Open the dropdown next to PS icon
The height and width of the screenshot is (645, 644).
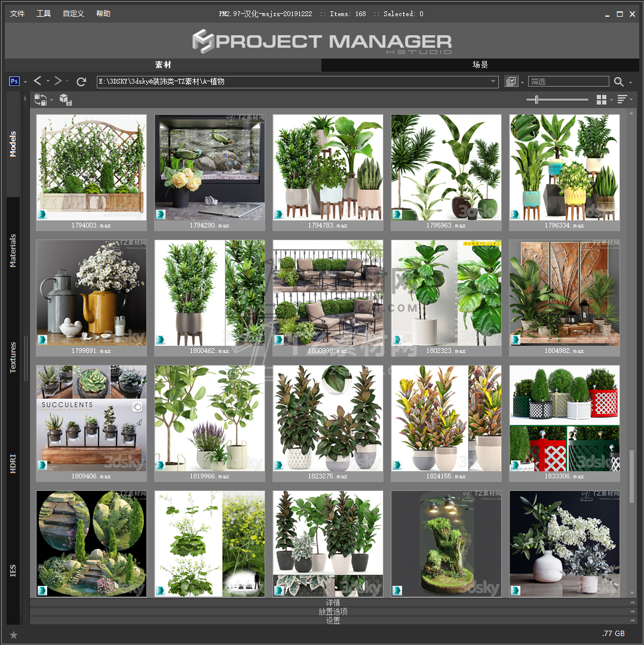tap(26, 82)
